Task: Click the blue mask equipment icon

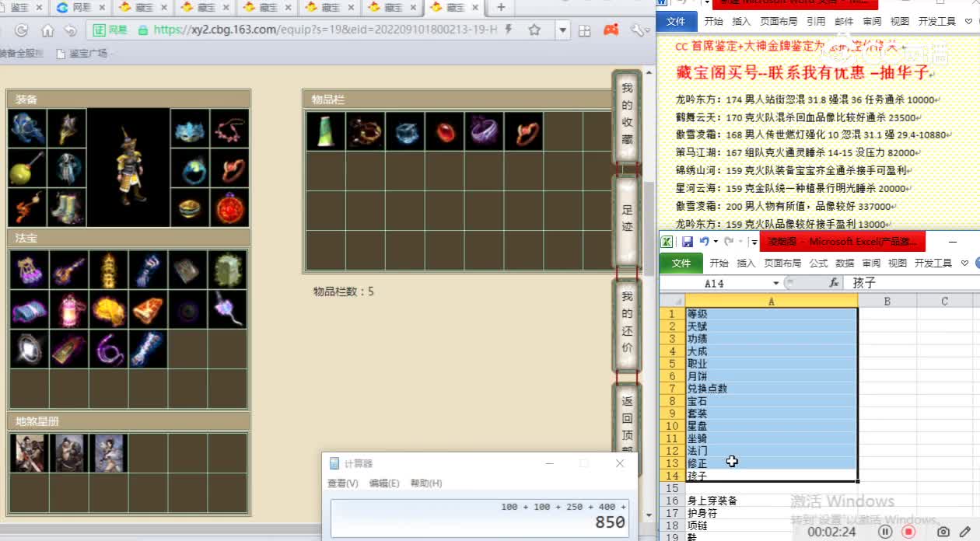Action: point(190,128)
